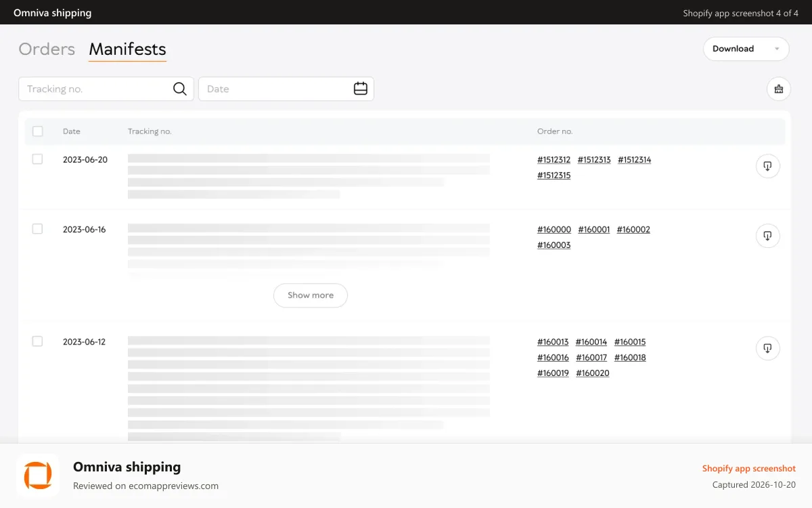
Task: Click the Omniva shipping app logo
Action: [38, 475]
